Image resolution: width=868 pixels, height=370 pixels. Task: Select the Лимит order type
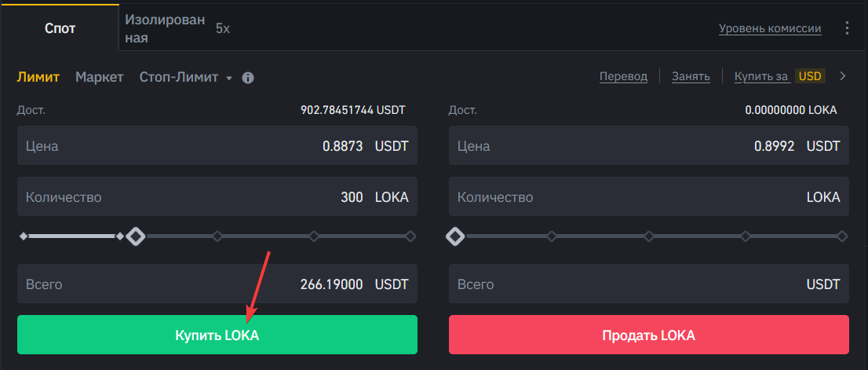(x=38, y=77)
